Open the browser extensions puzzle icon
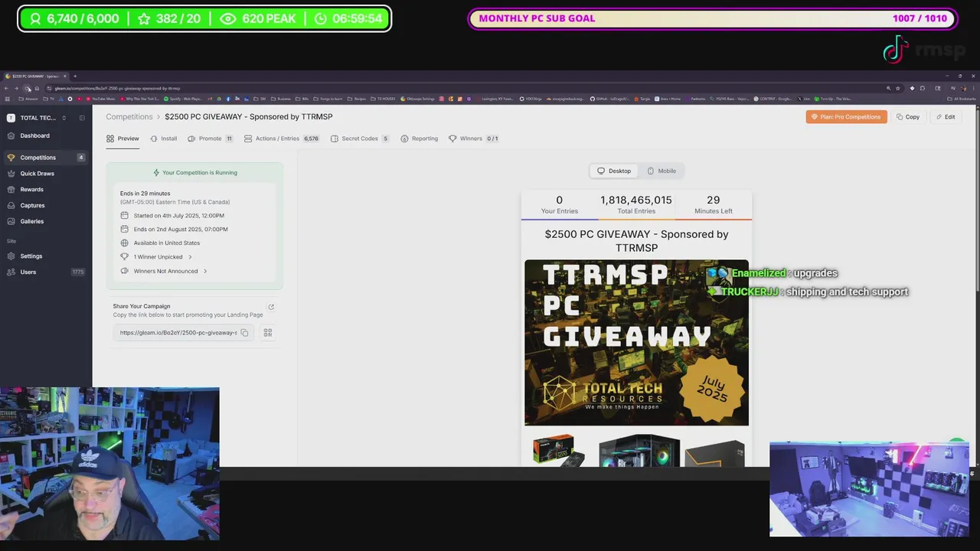980x551 pixels. pos(923,88)
